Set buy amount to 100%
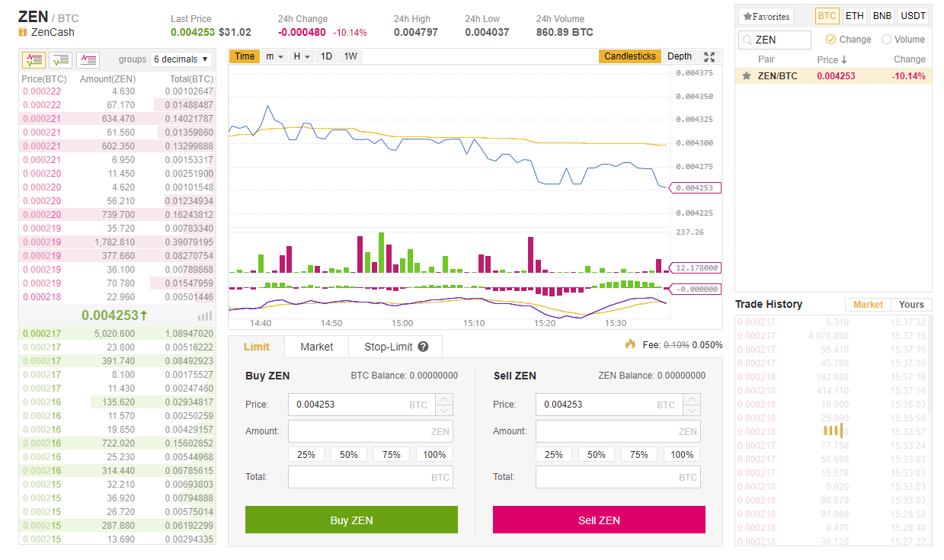The width and height of the screenshot is (944, 560). pos(434,454)
